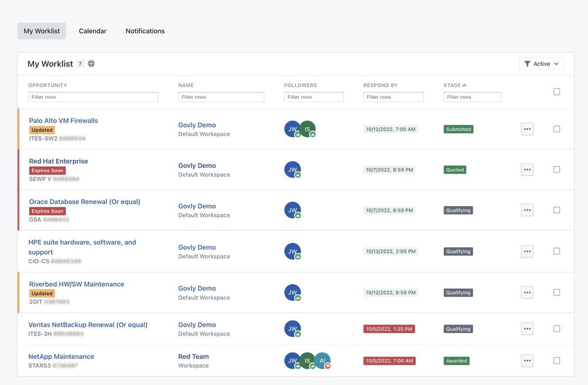This screenshot has width=588, height=385.
Task: Open more options for Riverbed HW/SW Maintenance
Action: point(527,293)
